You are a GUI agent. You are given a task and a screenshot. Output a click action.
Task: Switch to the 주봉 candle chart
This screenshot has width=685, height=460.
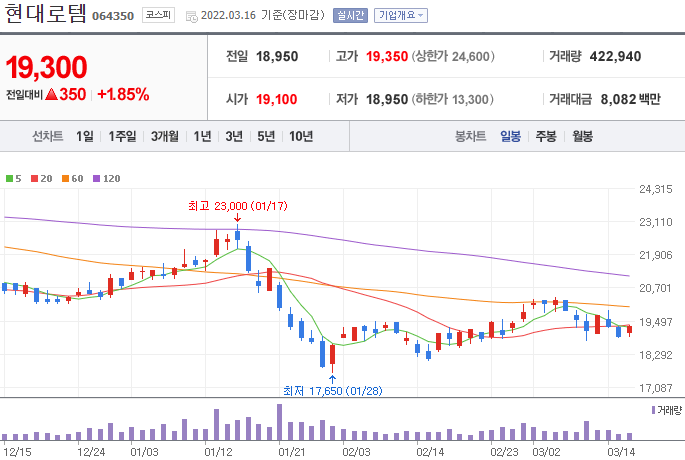[x=546, y=136]
